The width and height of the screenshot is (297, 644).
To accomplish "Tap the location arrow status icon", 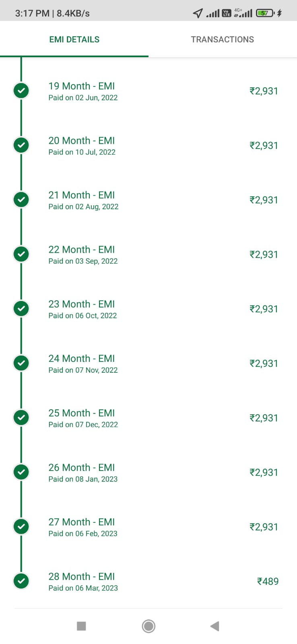I will point(198,13).
